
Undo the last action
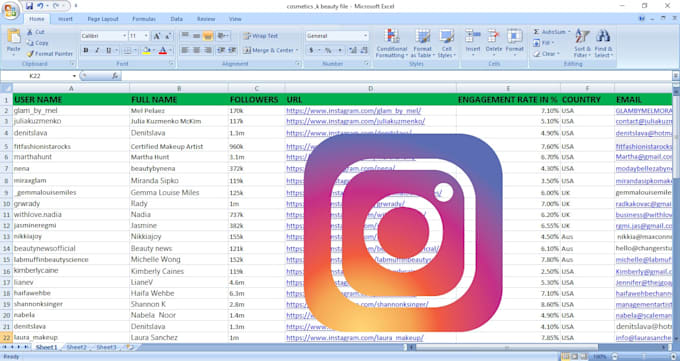(40, 6)
